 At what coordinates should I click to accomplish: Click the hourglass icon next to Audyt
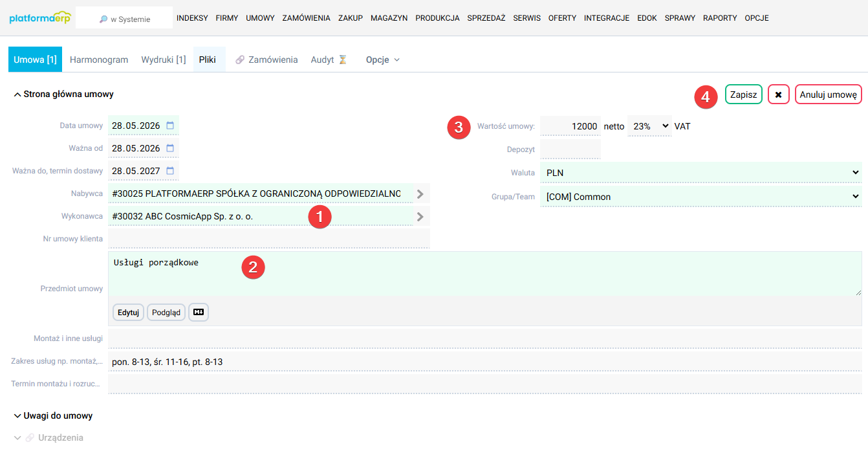(343, 60)
